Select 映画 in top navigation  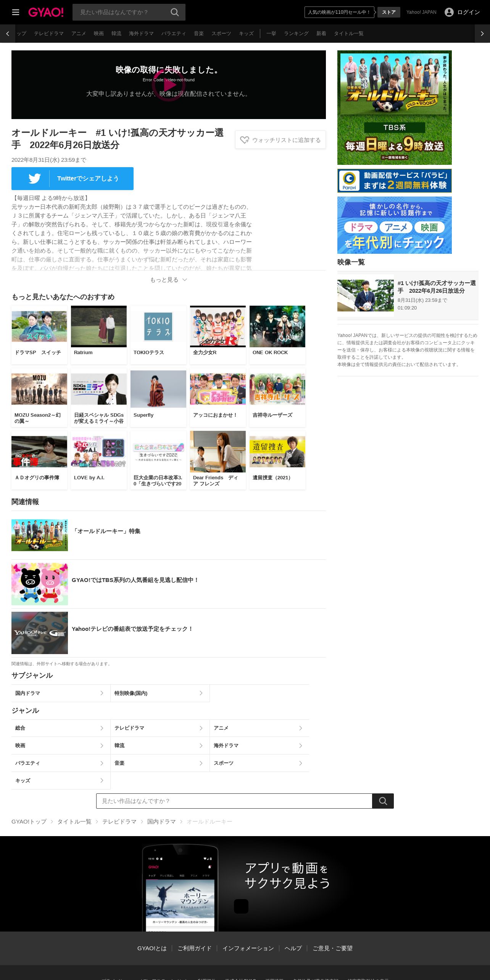tap(99, 34)
